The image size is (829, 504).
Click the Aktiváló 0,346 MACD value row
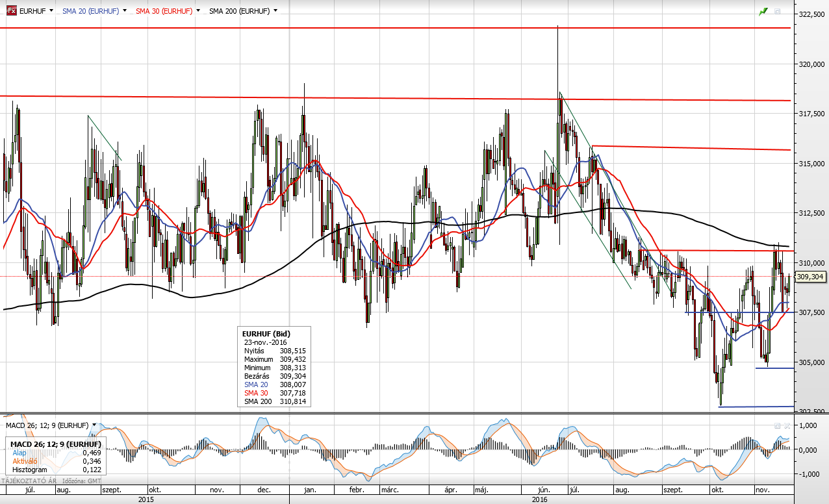(x=57, y=460)
